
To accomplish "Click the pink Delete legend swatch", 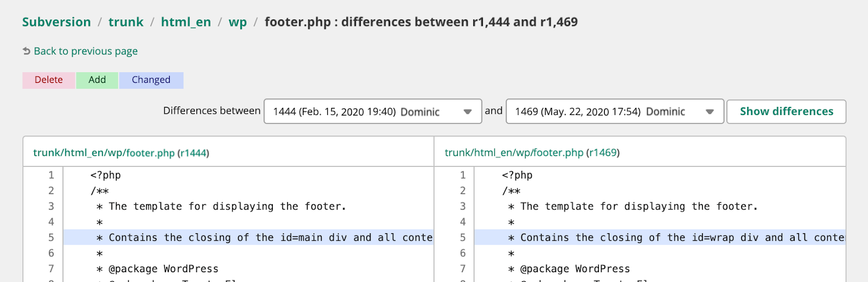I will [x=49, y=80].
